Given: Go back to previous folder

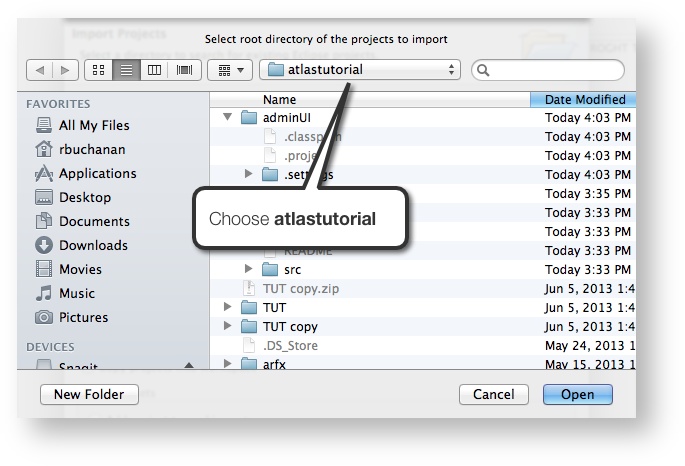Looking at the screenshot, I should (x=39, y=70).
